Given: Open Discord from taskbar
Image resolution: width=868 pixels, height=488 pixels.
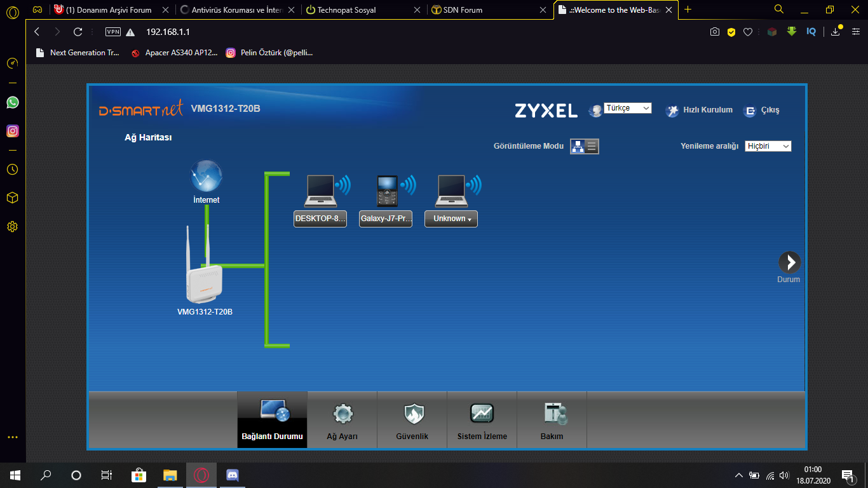Looking at the screenshot, I should click(x=233, y=475).
